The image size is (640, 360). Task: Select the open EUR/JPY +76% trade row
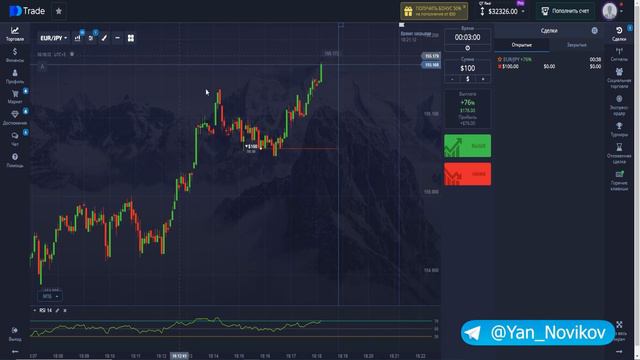[549, 63]
